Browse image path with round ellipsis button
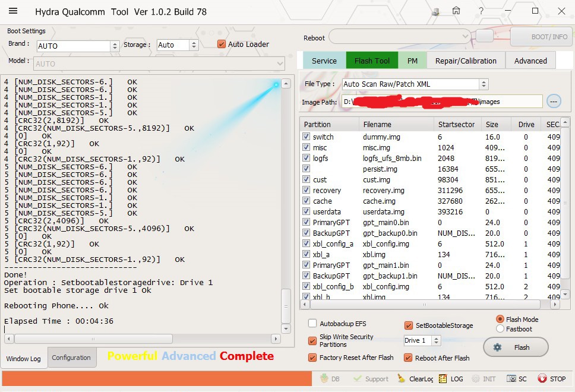The height and width of the screenshot is (392, 575). point(554,101)
